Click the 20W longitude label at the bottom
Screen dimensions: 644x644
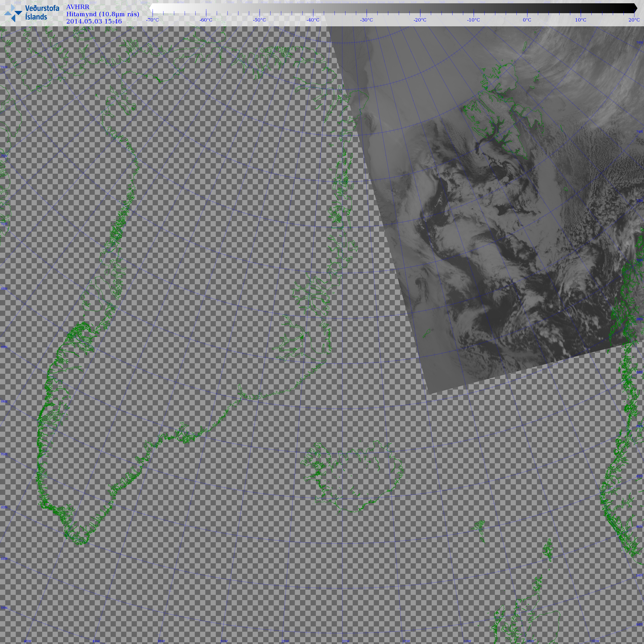[x=346, y=641]
